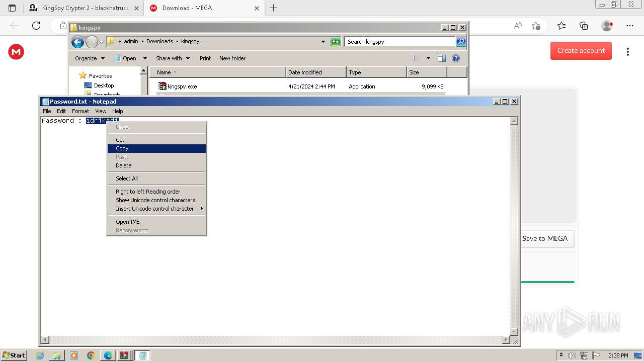Sort by Date modified column header

point(316,72)
